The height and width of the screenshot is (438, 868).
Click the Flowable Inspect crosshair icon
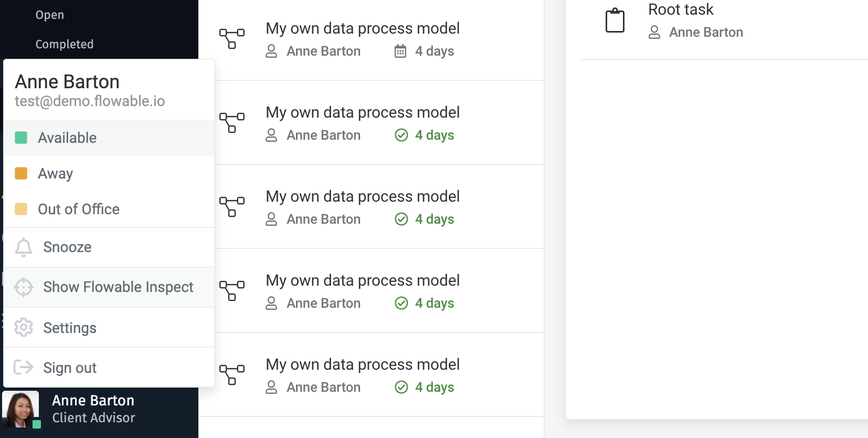pos(24,287)
